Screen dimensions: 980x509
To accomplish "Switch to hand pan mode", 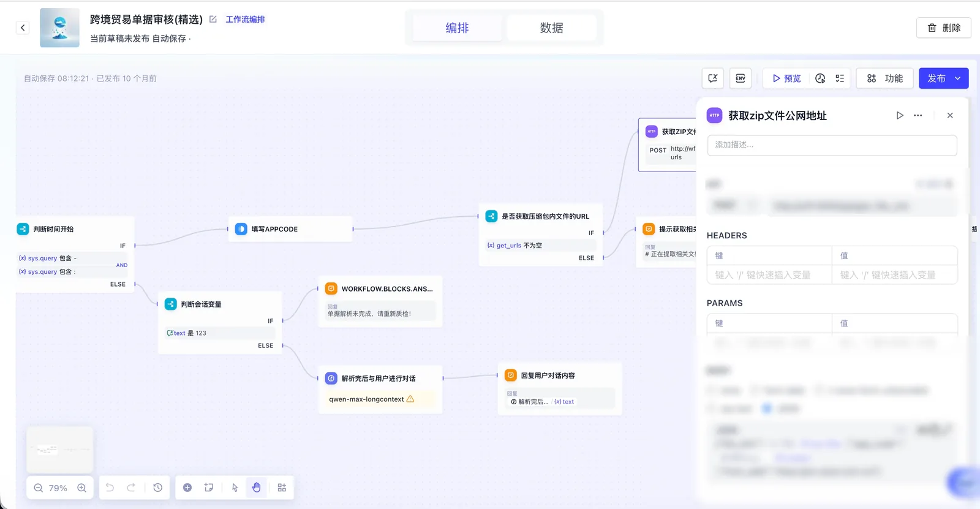I will 256,488.
